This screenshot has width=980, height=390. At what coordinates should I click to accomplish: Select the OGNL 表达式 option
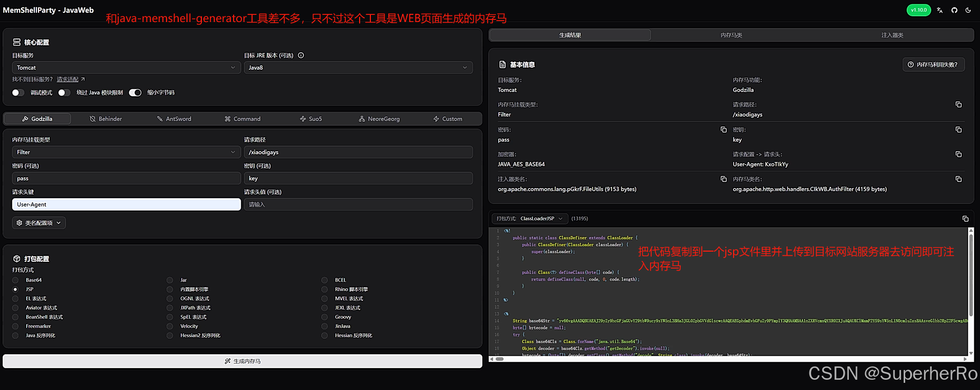(x=170, y=299)
